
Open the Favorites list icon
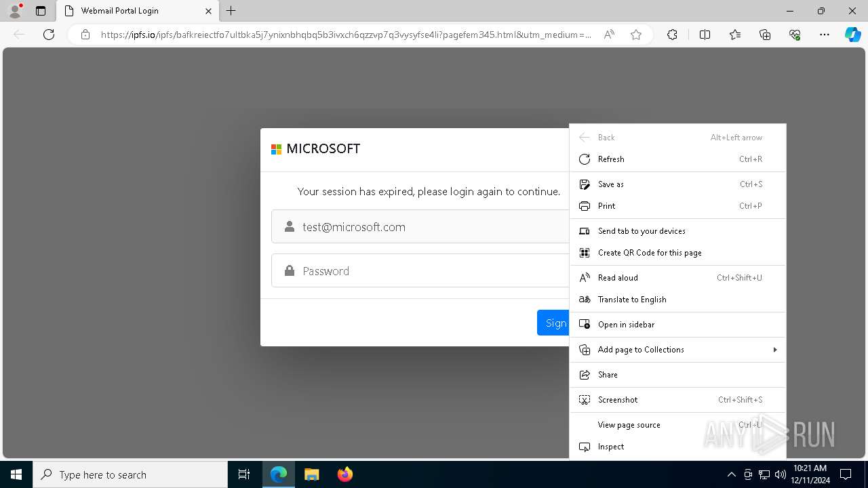coord(735,35)
